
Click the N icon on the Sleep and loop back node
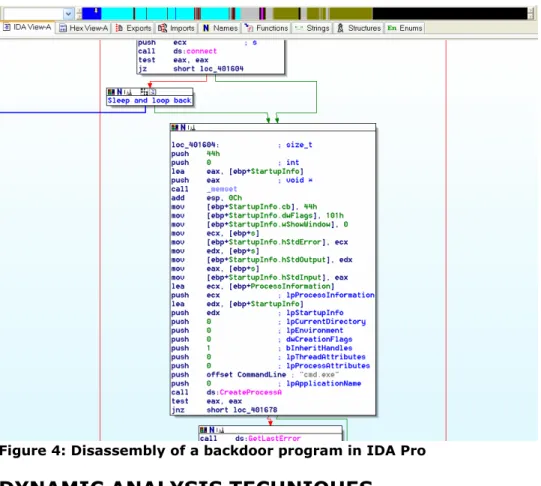pyautogui.click(x=119, y=92)
